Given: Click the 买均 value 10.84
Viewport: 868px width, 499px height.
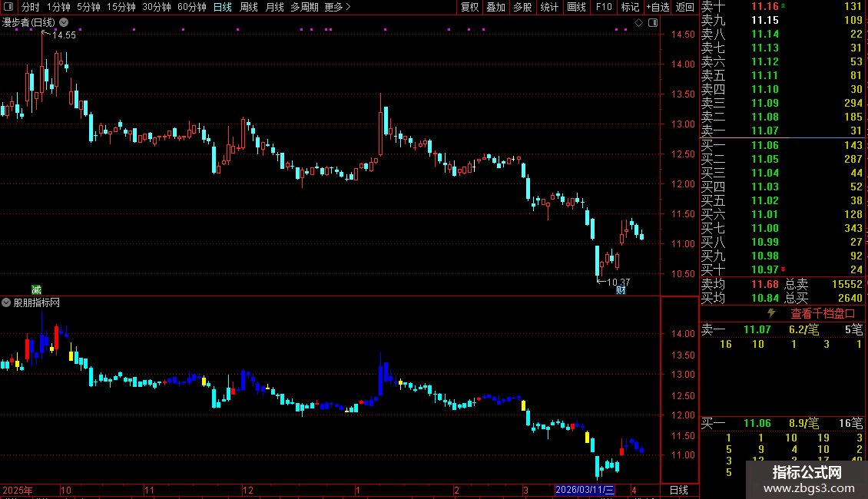Looking at the screenshot, I should pyautogui.click(x=764, y=298).
